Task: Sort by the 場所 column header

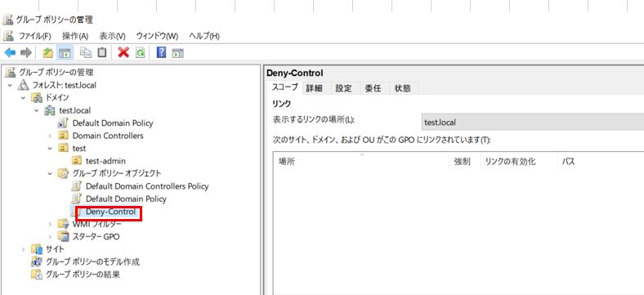Action: pyautogui.click(x=361, y=162)
